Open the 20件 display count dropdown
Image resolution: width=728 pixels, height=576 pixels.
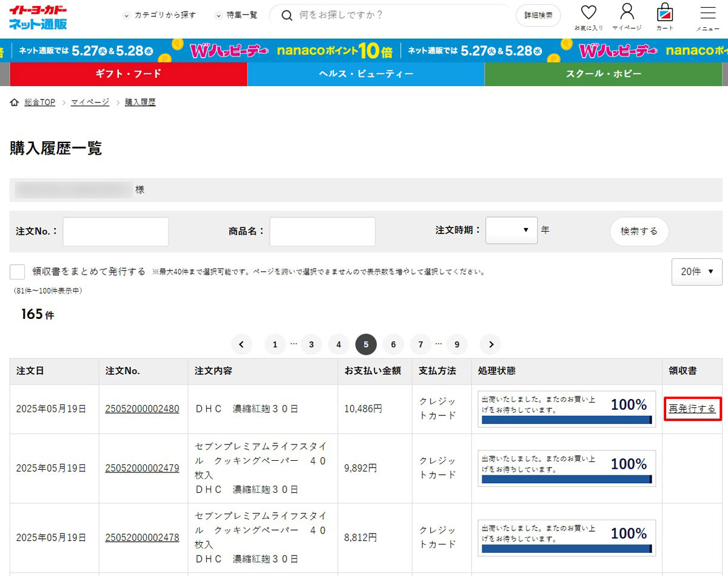(696, 272)
